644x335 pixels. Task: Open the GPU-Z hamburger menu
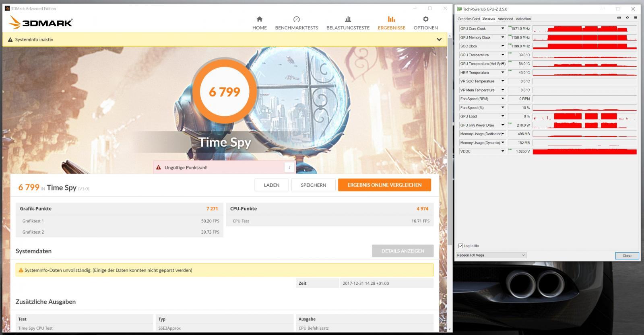tap(636, 18)
